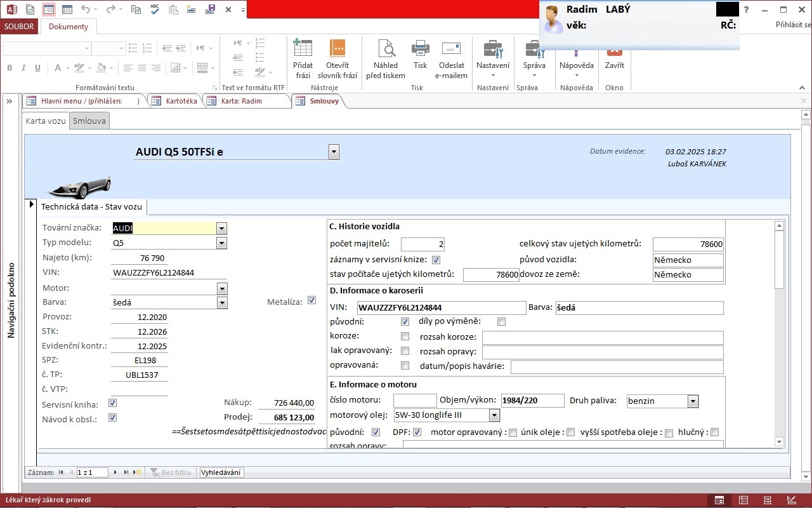Toggle the Metalíza checkbox

[x=311, y=300]
